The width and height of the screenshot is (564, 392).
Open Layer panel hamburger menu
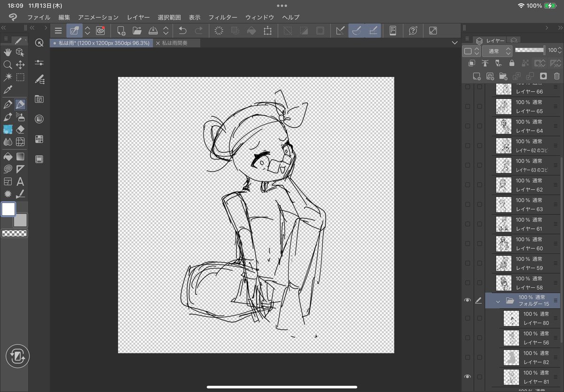pos(467,39)
